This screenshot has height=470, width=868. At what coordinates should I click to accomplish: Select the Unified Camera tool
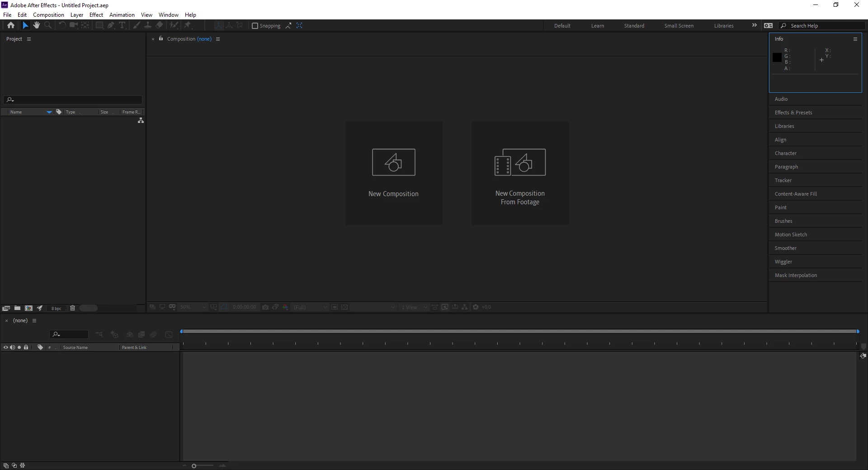pos(73,25)
